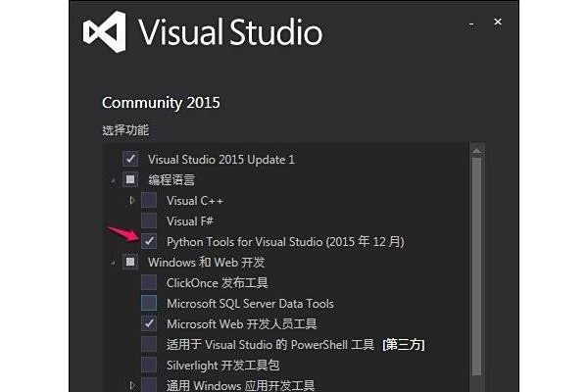Click the Visual Studio logo icon
The height and width of the screenshot is (392, 588).
pyautogui.click(x=105, y=32)
